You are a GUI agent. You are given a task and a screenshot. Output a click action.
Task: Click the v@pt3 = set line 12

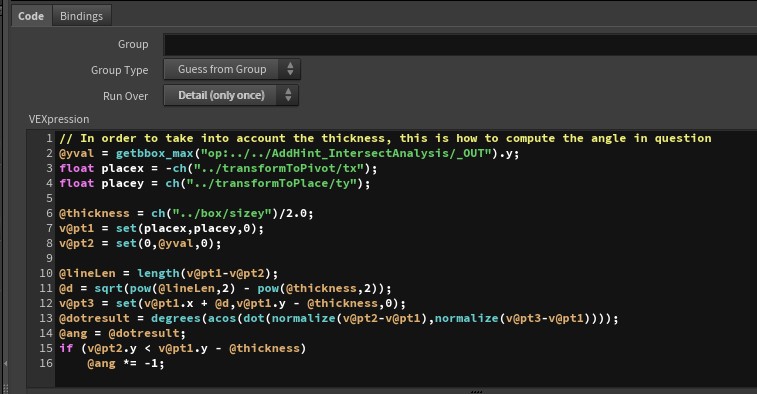(x=233, y=303)
